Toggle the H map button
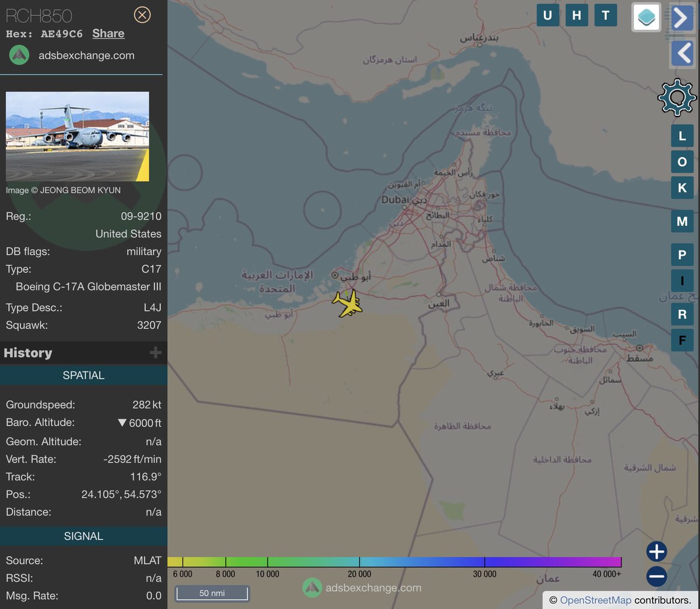The image size is (700, 609). tap(576, 15)
